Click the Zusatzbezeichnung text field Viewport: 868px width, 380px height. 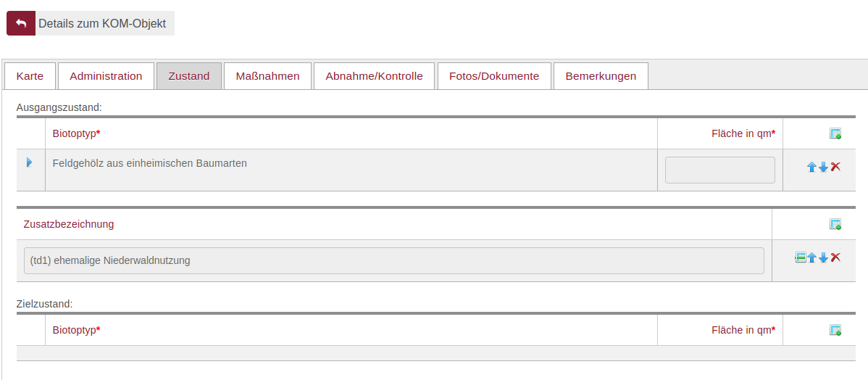(x=393, y=260)
